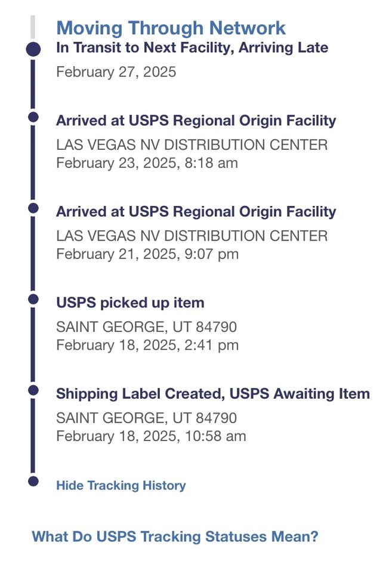Click the February 23, 2025, 8:18 am timestamp
The width and height of the screenshot is (392, 567).
(x=147, y=163)
